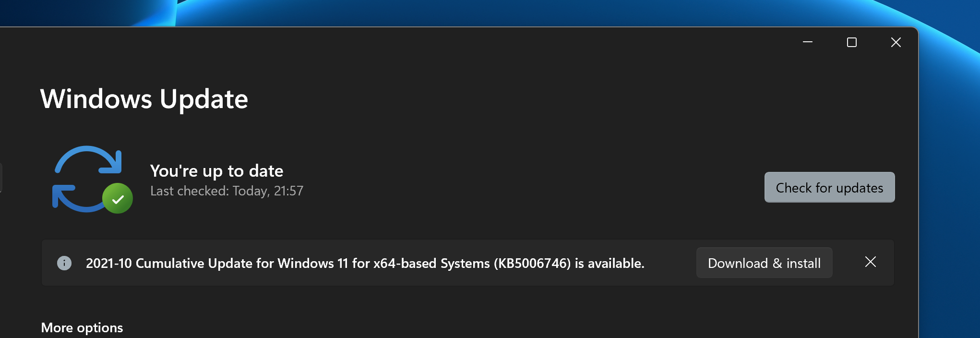Viewport: 980px width, 338px height.
Task: Click the Last checked timestamp text
Action: pos(227,191)
